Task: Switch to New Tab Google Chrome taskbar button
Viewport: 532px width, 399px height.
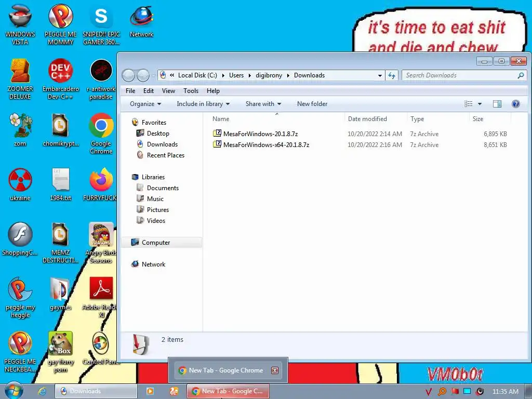Action: point(228,391)
